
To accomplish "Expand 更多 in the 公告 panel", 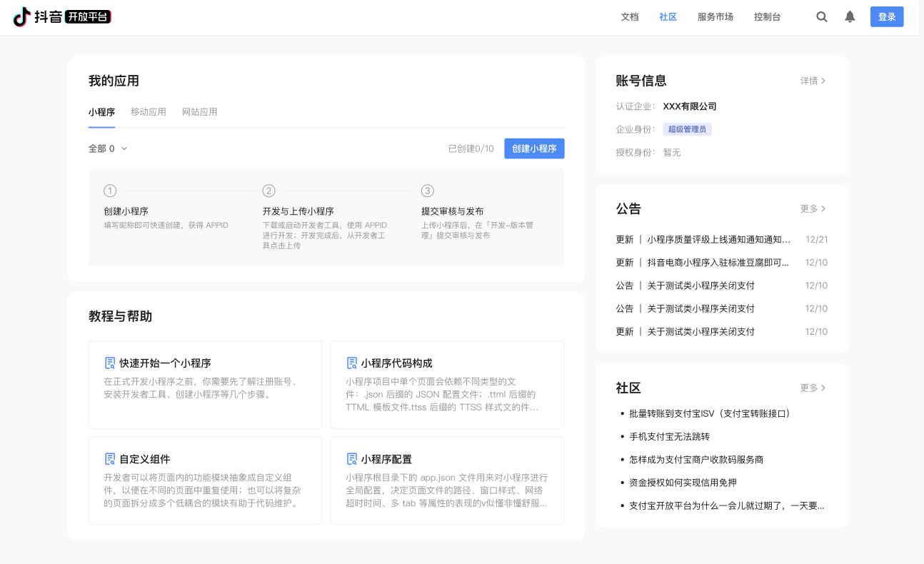I will 813,208.
